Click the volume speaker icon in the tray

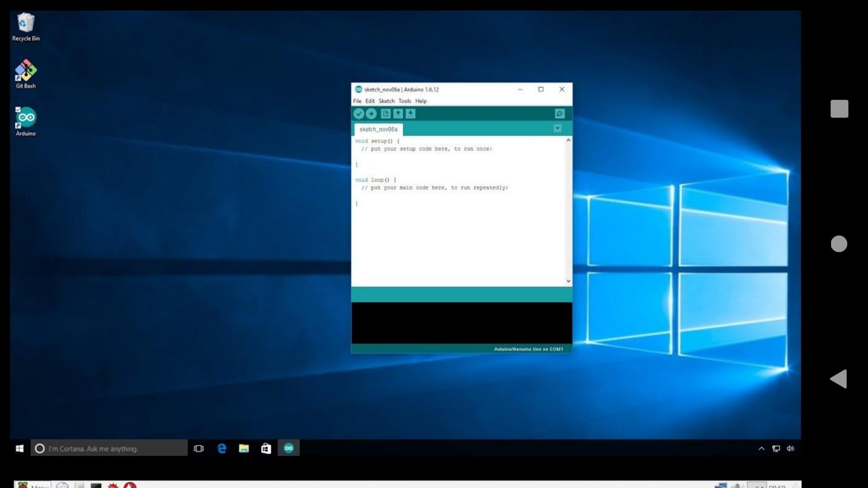click(x=790, y=448)
